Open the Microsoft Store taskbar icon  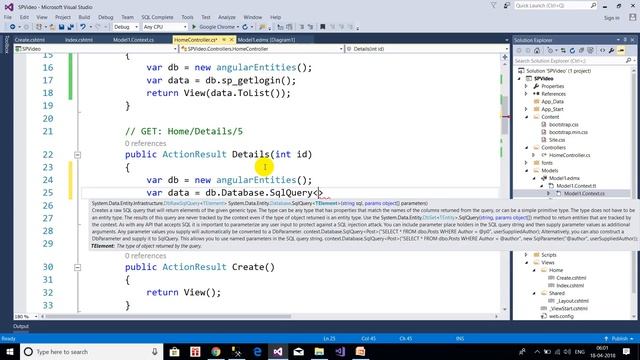click(175, 351)
